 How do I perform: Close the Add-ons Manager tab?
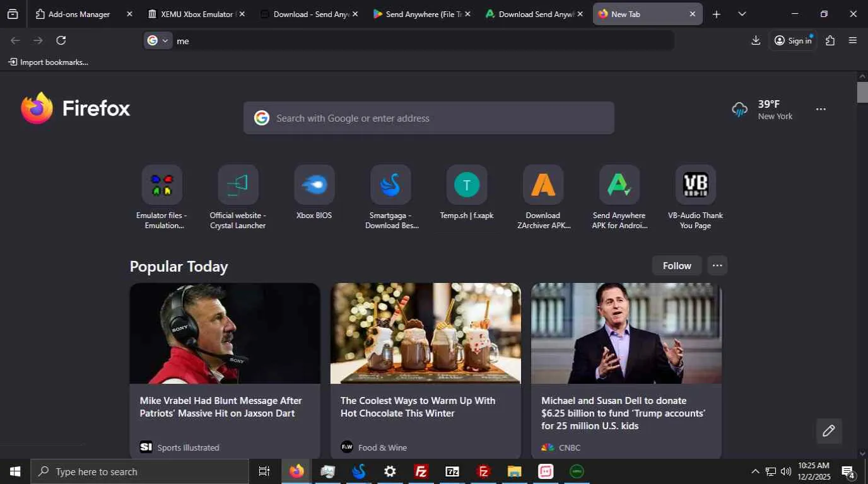point(129,14)
